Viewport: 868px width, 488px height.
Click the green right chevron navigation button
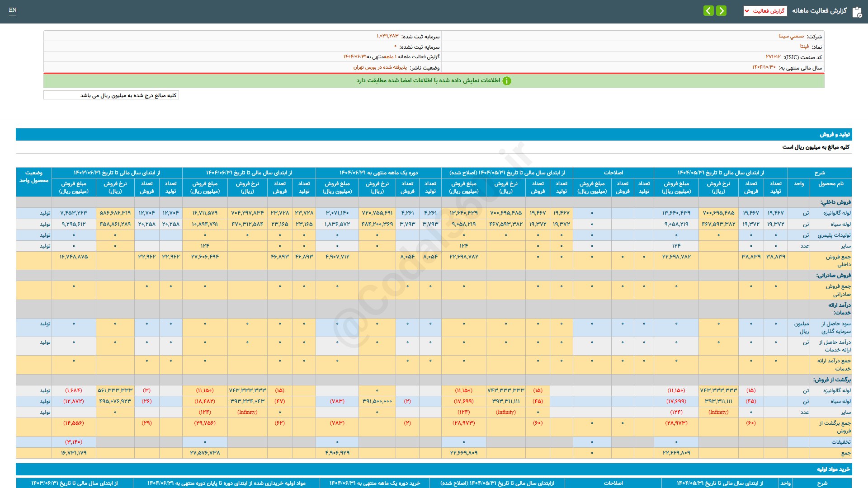(722, 10)
